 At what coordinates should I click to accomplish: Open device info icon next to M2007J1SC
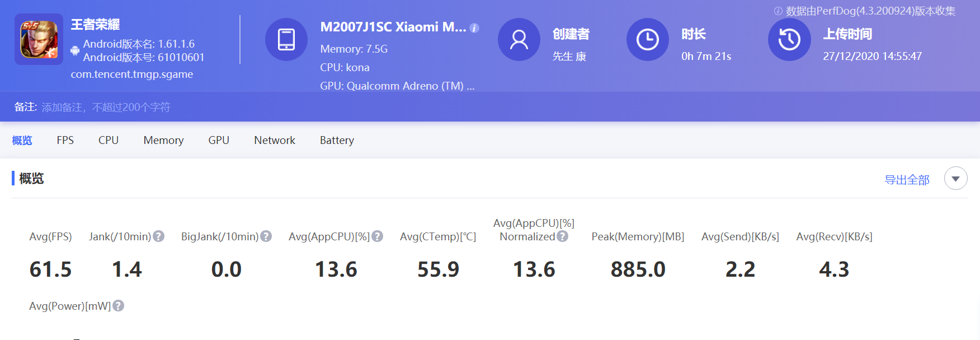(x=474, y=27)
